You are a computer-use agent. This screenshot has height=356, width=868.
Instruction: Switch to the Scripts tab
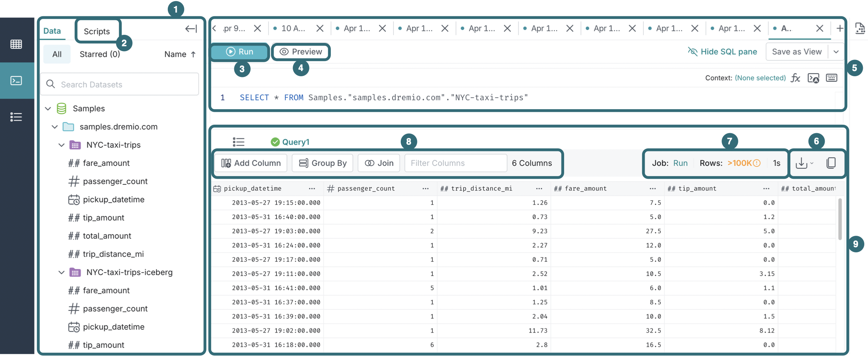[97, 31]
